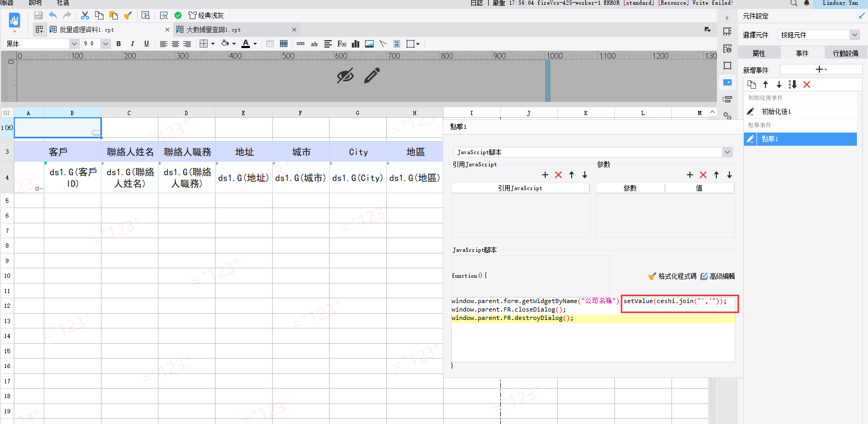Open the JavaScript腳本 type dropdown
Screen dimensions: 868x424
594,152
